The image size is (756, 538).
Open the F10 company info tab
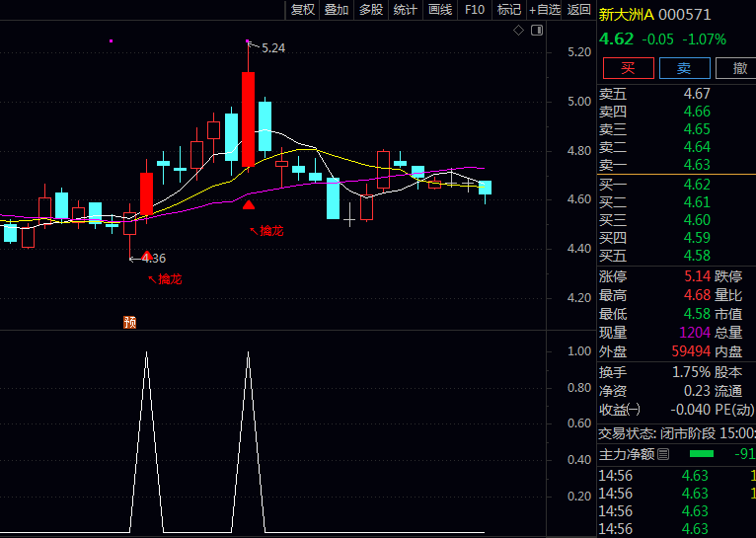[475, 10]
